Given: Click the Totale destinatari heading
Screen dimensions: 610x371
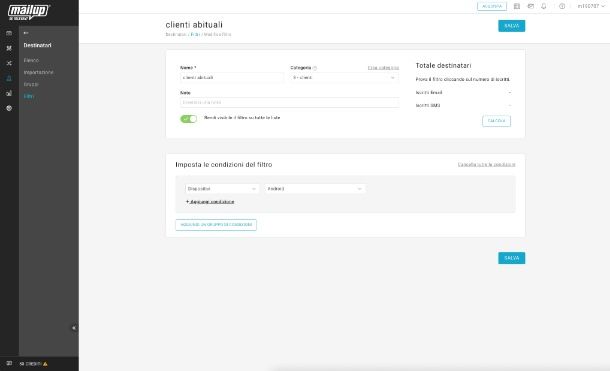Looking at the screenshot, I should click(443, 65).
